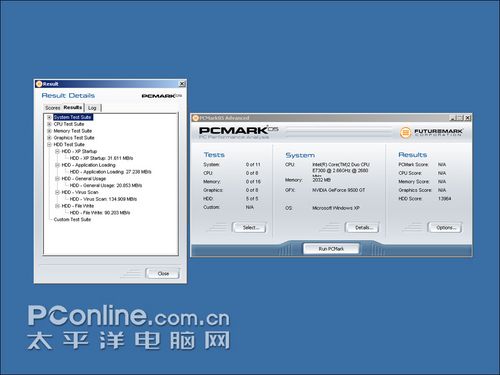Select the 'HDD - Application Loading' parent row
The image size is (500, 375).
(x=88, y=165)
